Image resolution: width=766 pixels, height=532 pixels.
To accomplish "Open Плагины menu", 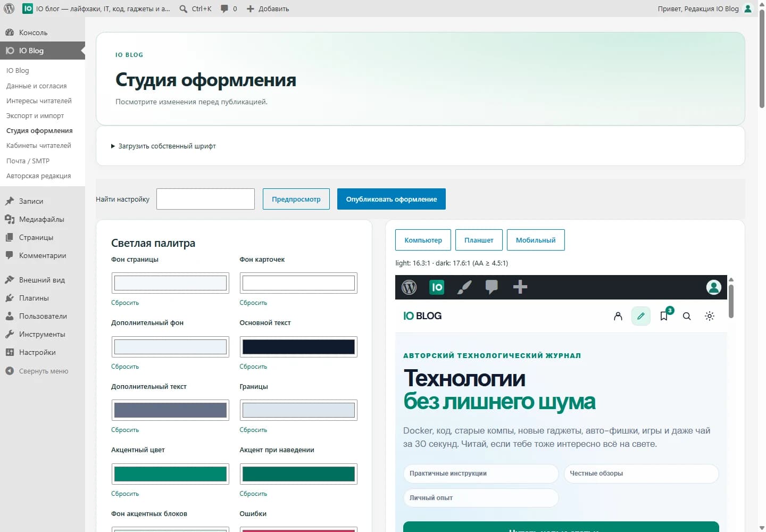I will [x=43, y=298].
